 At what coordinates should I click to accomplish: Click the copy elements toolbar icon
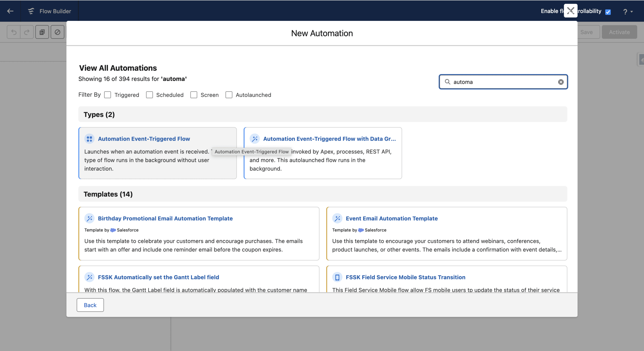(x=42, y=32)
